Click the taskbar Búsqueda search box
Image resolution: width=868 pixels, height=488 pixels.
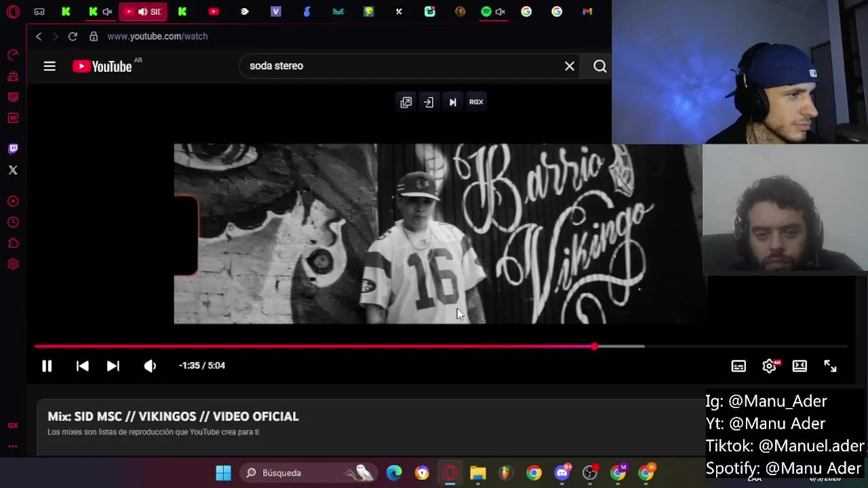(x=309, y=473)
